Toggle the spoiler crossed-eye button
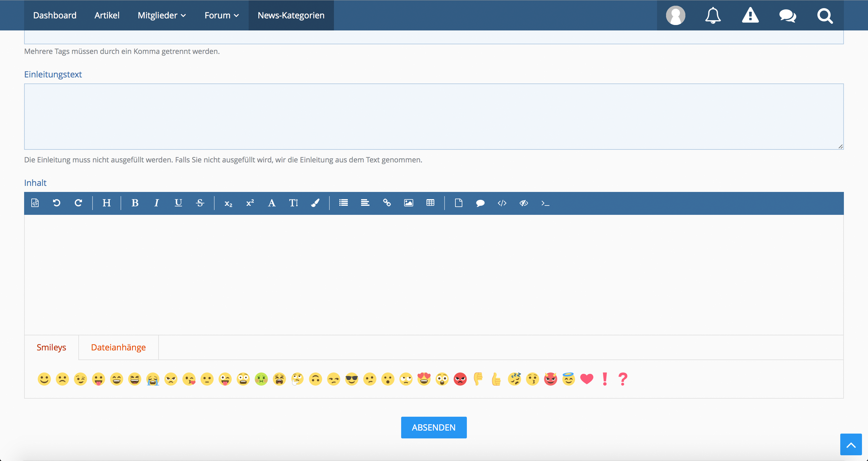 (524, 203)
